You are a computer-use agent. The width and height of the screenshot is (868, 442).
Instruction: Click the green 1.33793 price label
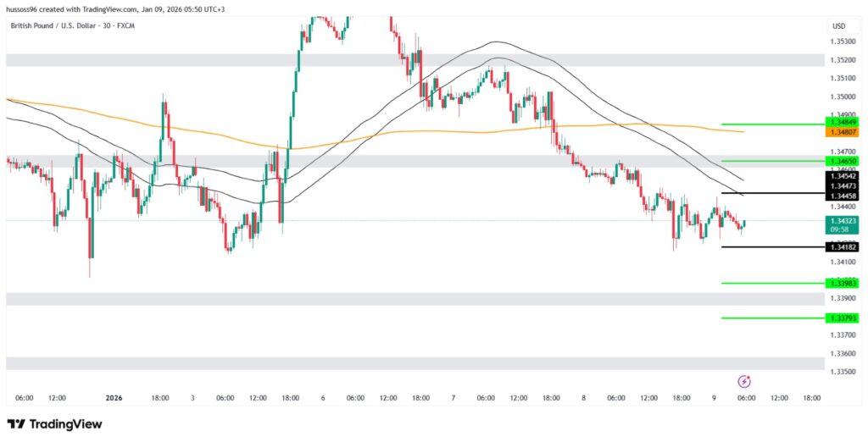pyautogui.click(x=843, y=318)
